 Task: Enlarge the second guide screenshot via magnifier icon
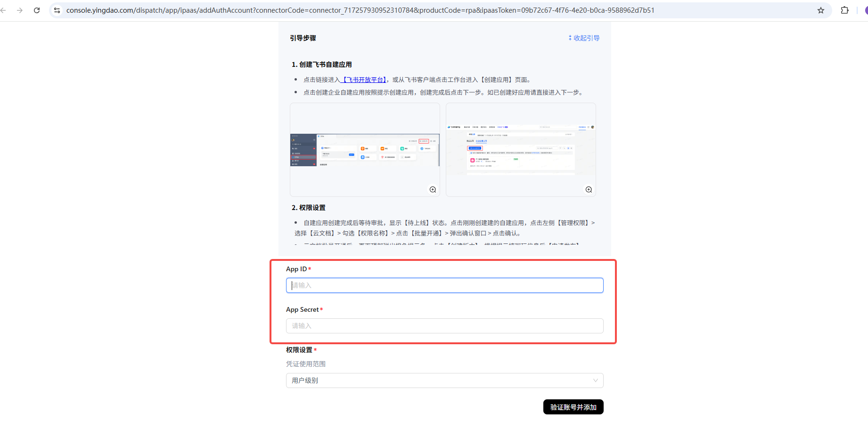(589, 189)
